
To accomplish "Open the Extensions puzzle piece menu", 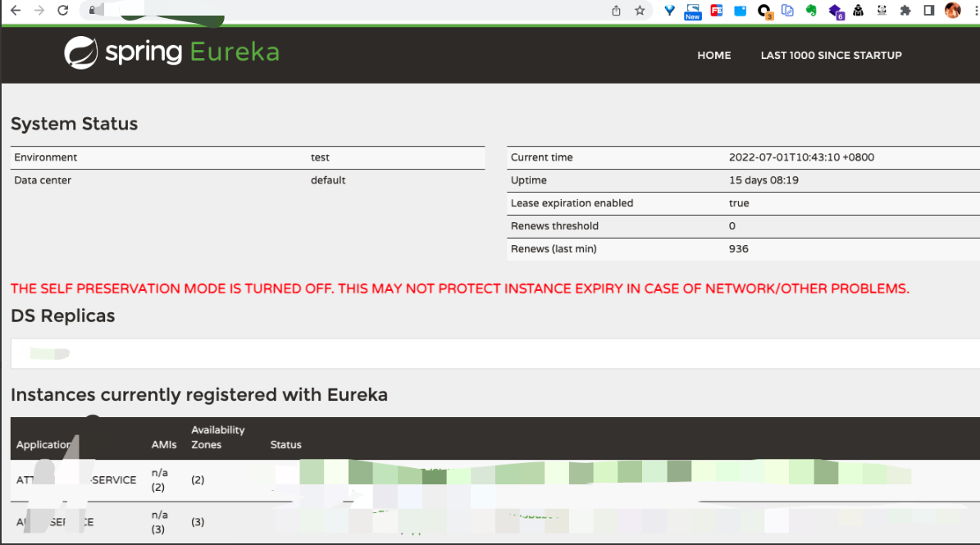I will (x=905, y=11).
